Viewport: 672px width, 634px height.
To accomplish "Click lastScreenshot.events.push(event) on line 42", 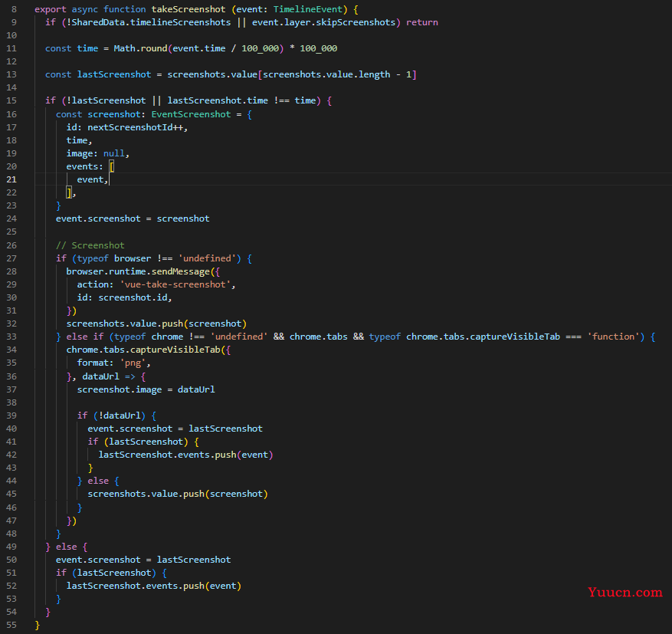I will click(185, 455).
